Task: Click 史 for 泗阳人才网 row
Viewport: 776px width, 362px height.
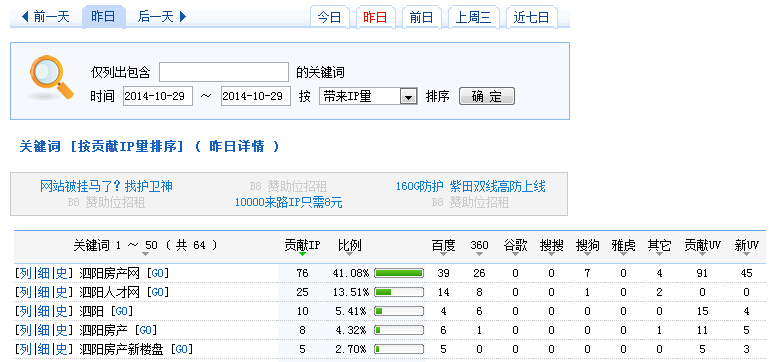Action: [61, 292]
